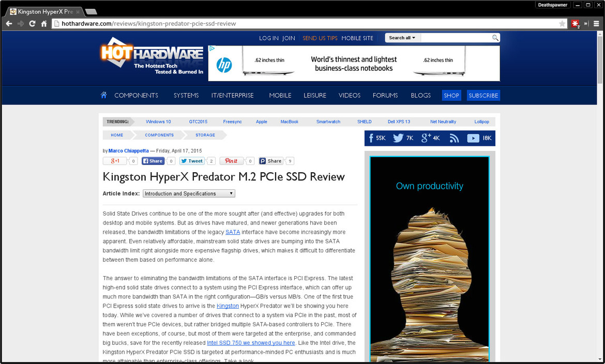Click the HOME breadcrumb
This screenshot has height=364, width=605.
[117, 135]
